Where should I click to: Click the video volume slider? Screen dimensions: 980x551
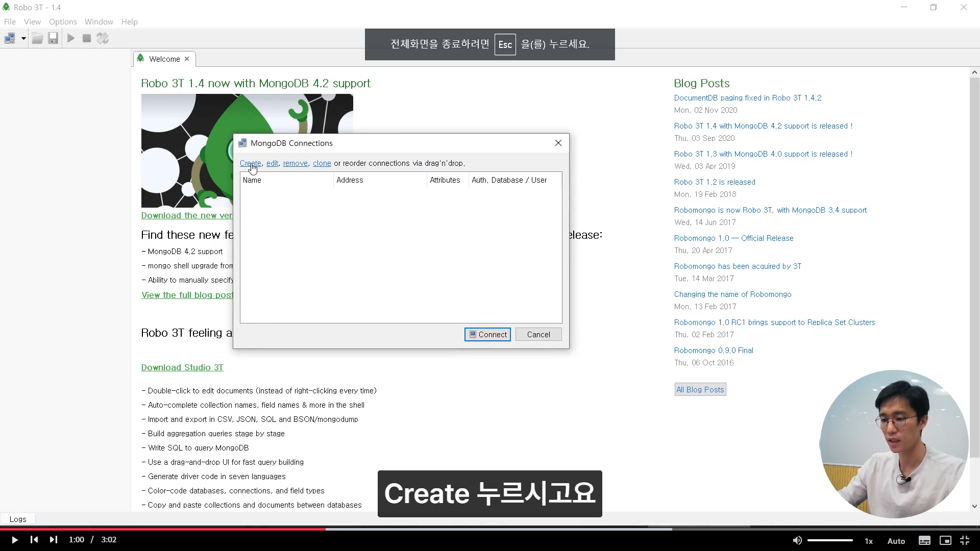(830, 540)
